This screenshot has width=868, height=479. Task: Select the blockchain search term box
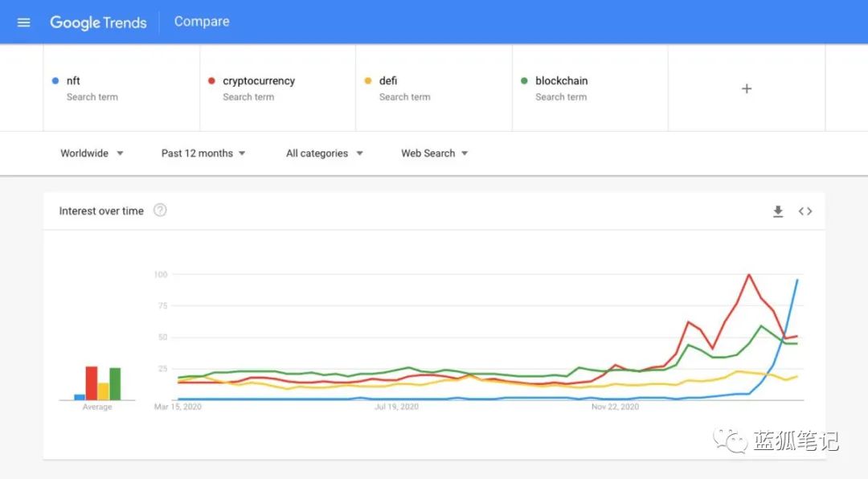pyautogui.click(x=590, y=88)
